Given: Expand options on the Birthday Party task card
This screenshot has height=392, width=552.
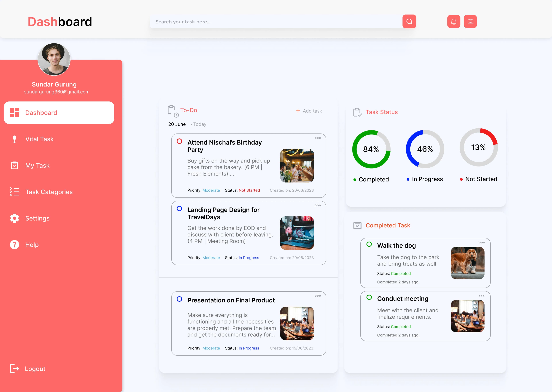Looking at the screenshot, I should [x=318, y=138].
